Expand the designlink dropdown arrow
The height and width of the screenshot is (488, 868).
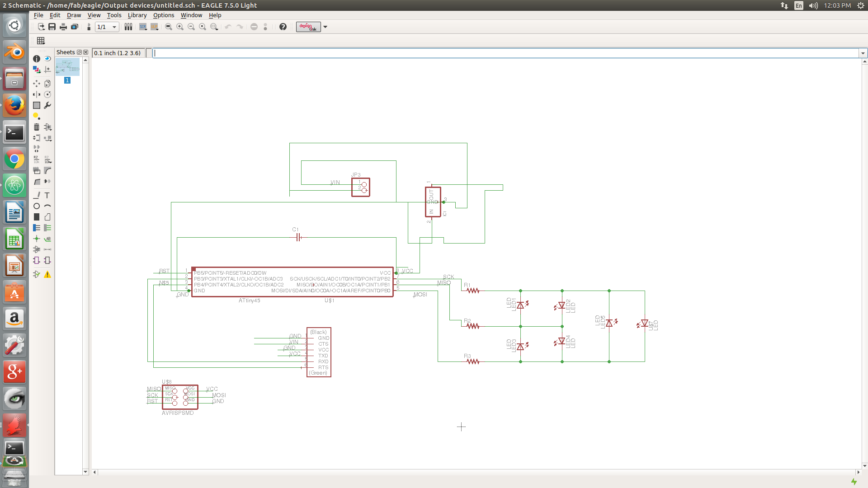pos(325,27)
